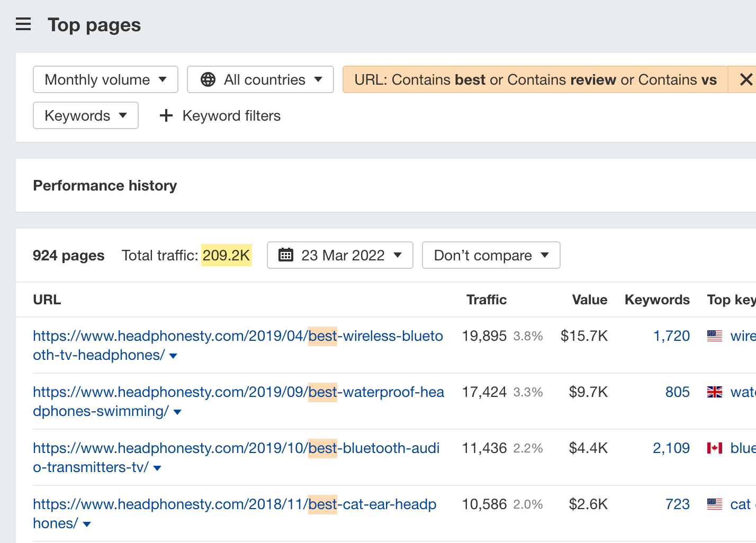The image size is (756, 543).
Task: Sort results by the Traffic column header
Action: (486, 300)
